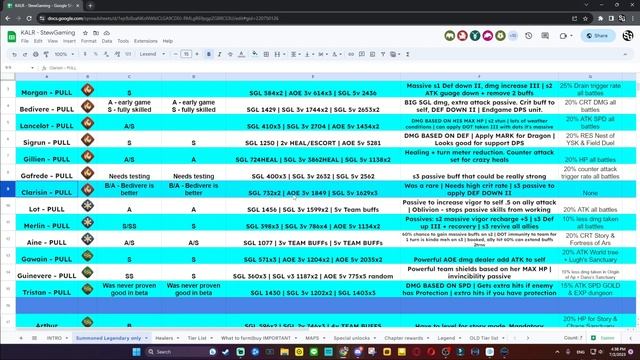Click the Share button
This screenshot has height=360, width=640.
point(598,36)
